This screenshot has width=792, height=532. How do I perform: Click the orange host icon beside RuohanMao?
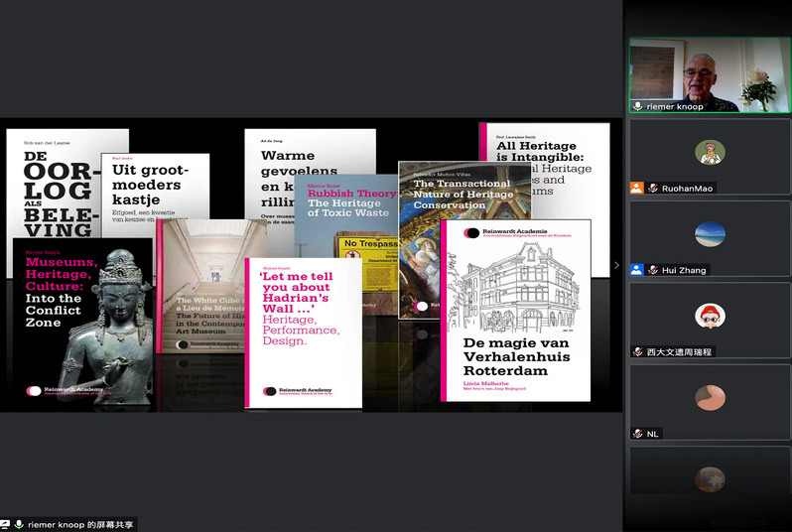click(x=637, y=188)
